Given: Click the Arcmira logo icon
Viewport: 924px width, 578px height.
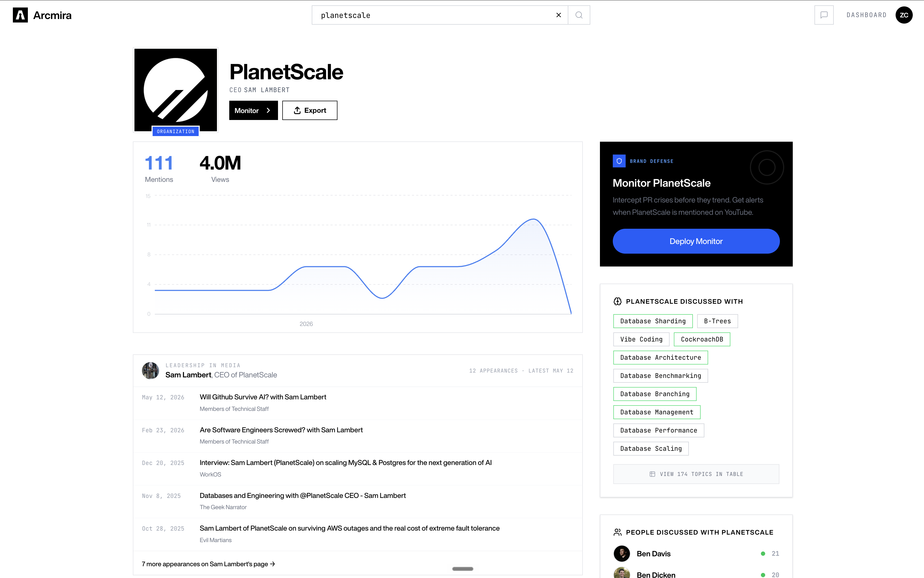Looking at the screenshot, I should (20, 15).
